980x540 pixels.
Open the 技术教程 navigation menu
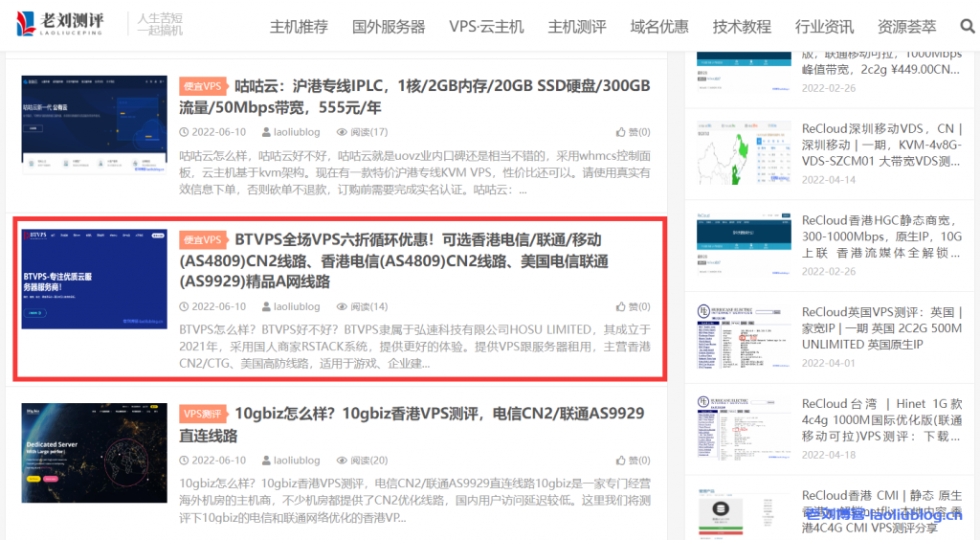pos(742,27)
